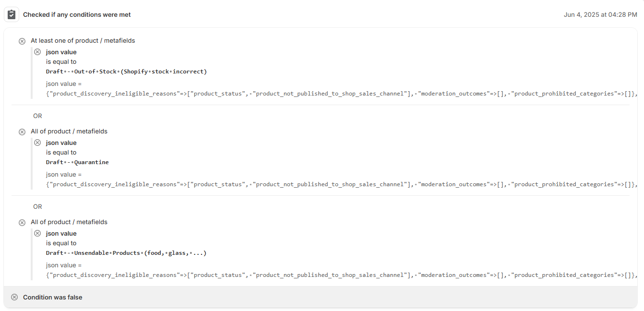Select 'Draft - Out of Stock (Shopify stock incorrect)' value
Screen dimensions: 644x311
(126, 72)
